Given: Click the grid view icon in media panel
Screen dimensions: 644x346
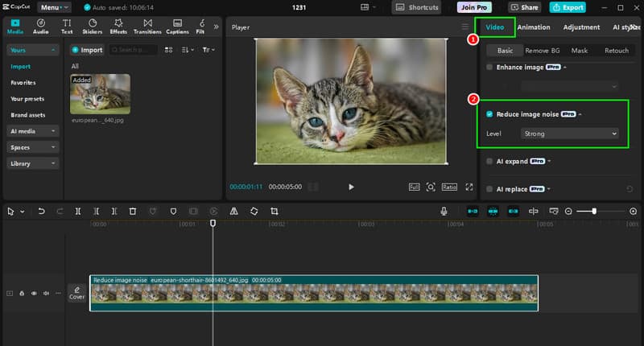Looking at the screenshot, I should [168, 50].
